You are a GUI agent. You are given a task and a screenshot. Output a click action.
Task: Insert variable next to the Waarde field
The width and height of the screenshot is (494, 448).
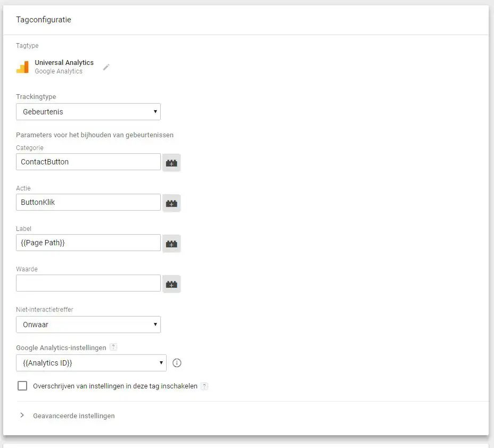coord(171,284)
